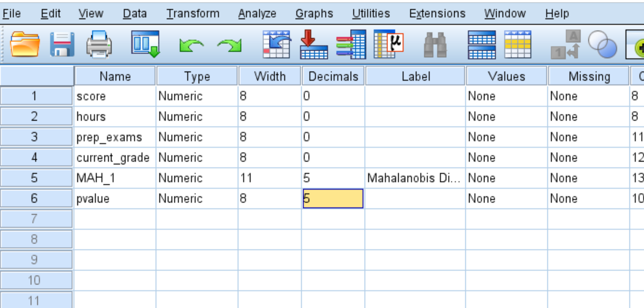
Task: Open the Graphs menu
Action: (314, 14)
